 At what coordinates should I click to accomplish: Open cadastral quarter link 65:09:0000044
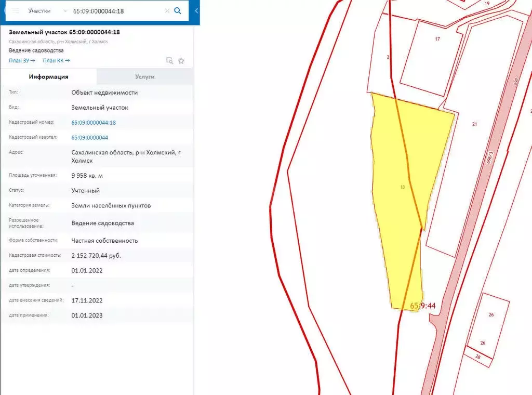[89, 138]
